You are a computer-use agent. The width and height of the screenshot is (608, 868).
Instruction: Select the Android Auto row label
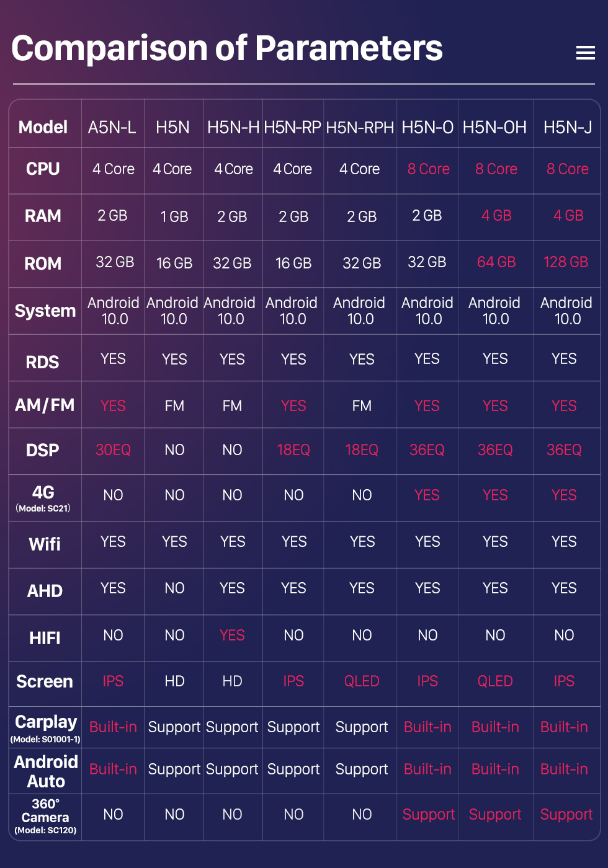pyautogui.click(x=46, y=771)
